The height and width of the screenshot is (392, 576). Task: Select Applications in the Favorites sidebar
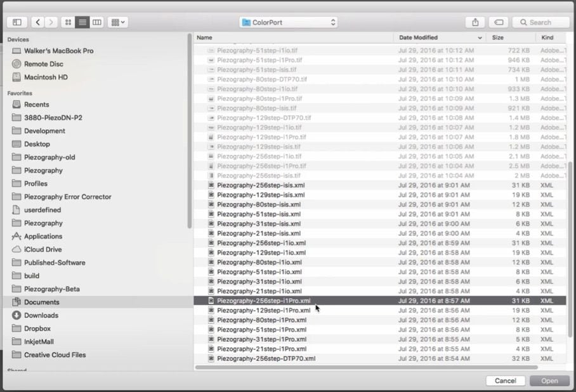(43, 236)
